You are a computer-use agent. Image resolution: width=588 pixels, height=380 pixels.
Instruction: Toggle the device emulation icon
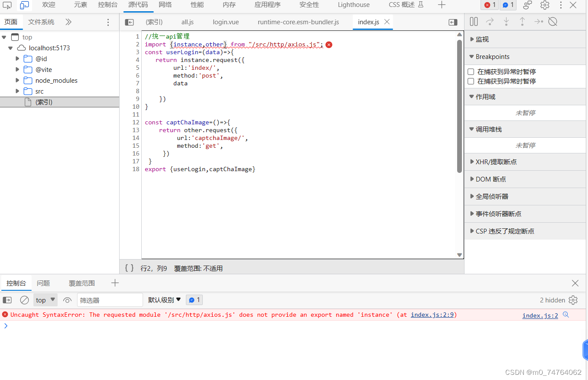(x=25, y=5)
